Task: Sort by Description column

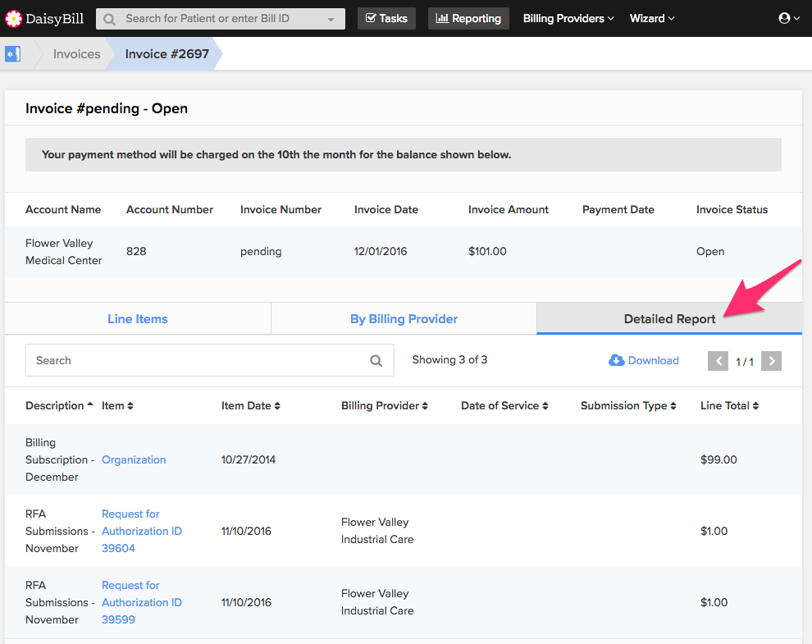Action: pyautogui.click(x=59, y=405)
